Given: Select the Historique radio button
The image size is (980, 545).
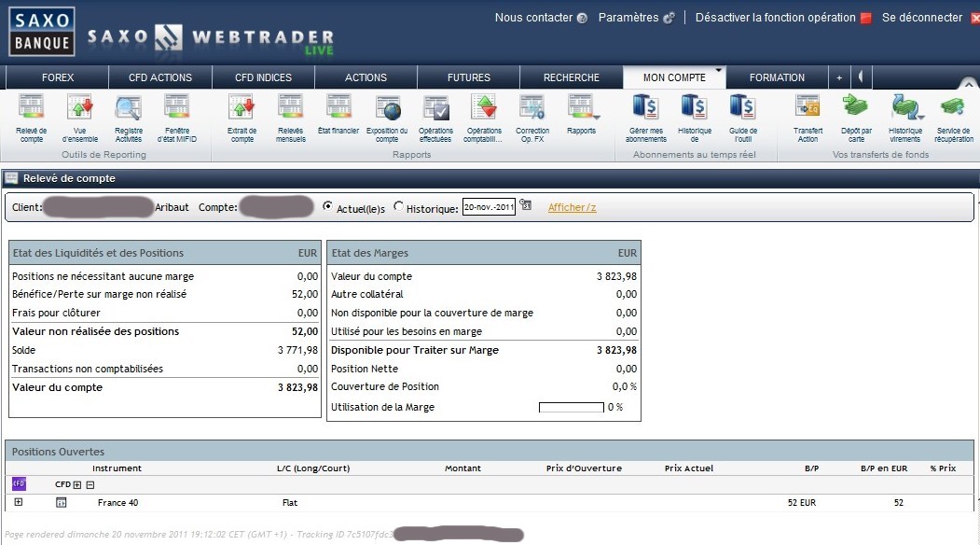Looking at the screenshot, I should tap(398, 206).
